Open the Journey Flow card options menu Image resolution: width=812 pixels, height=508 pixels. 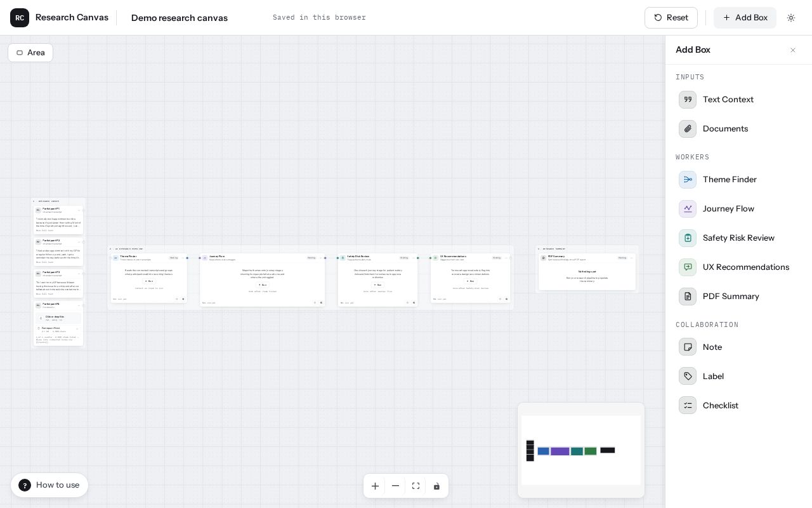(x=321, y=258)
